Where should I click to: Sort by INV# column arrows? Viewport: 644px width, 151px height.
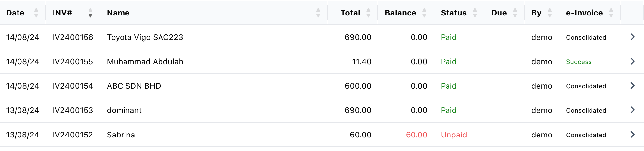[x=90, y=13]
